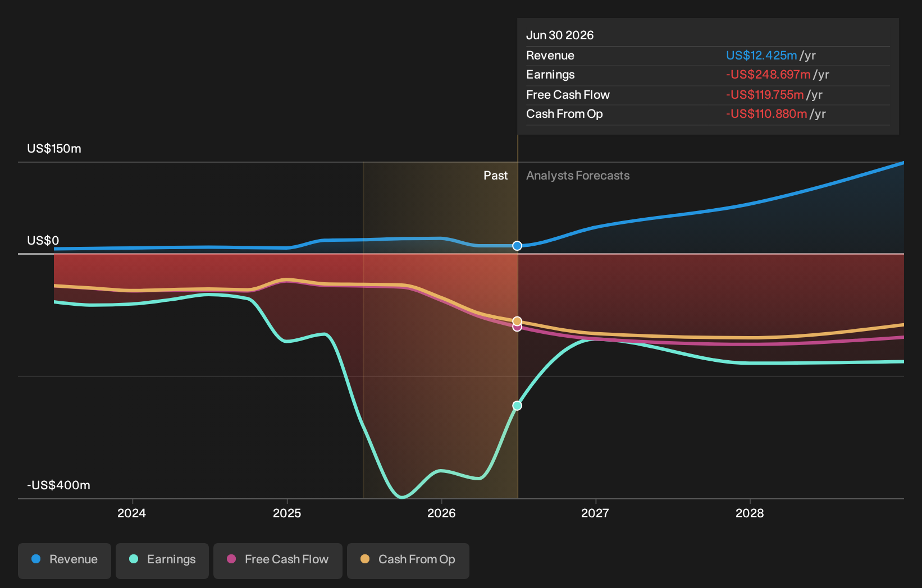Click the -US$119.755m free cash flow value

765,95
